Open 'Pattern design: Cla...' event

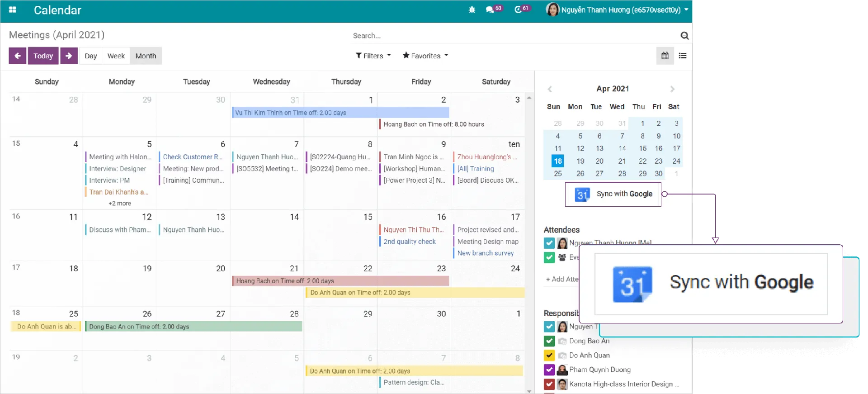coord(413,383)
